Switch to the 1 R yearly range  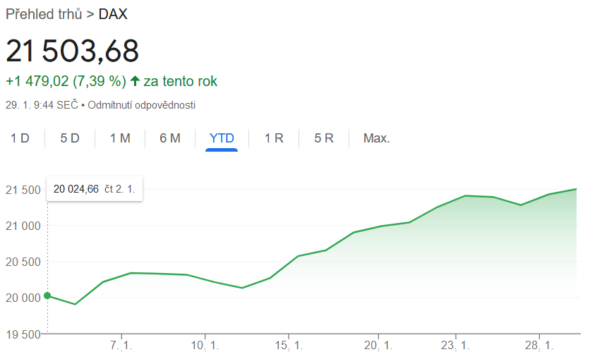click(274, 138)
